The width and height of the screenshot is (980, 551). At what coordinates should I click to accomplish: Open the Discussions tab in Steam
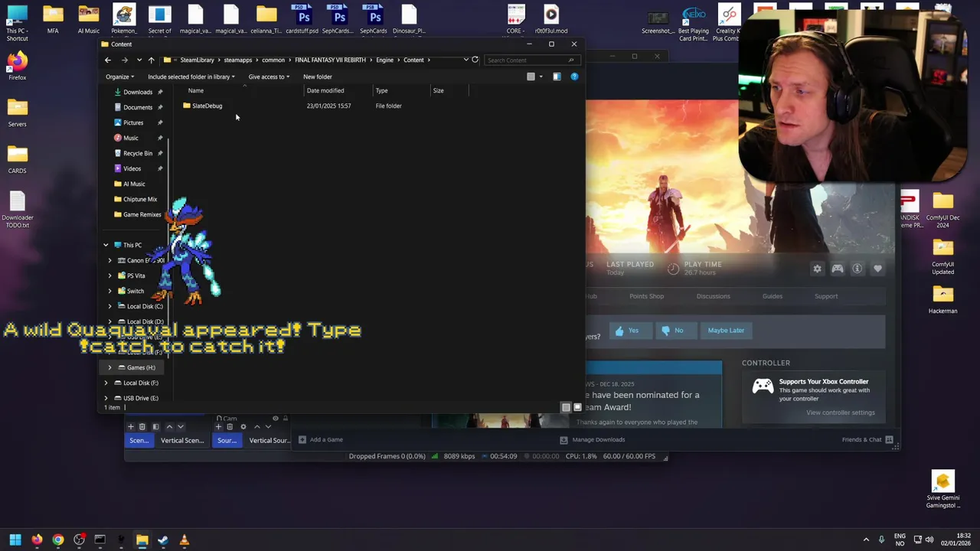713,296
